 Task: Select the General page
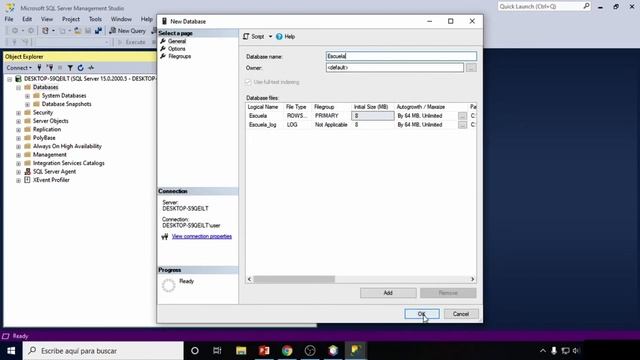pos(177,41)
